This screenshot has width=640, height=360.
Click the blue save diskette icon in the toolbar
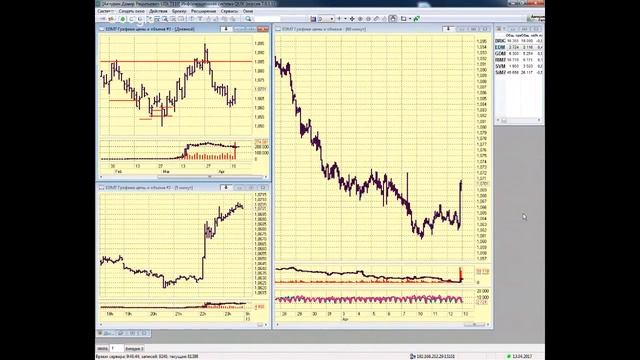[x=313, y=19]
